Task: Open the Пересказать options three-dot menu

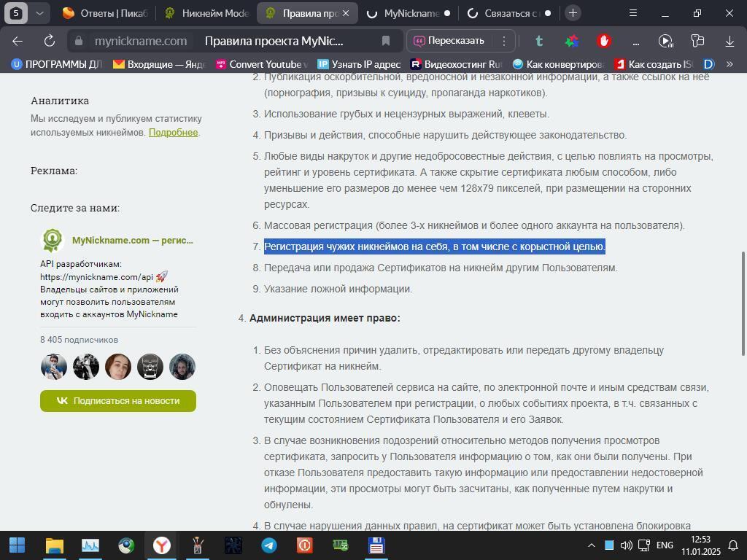Action: [503, 41]
